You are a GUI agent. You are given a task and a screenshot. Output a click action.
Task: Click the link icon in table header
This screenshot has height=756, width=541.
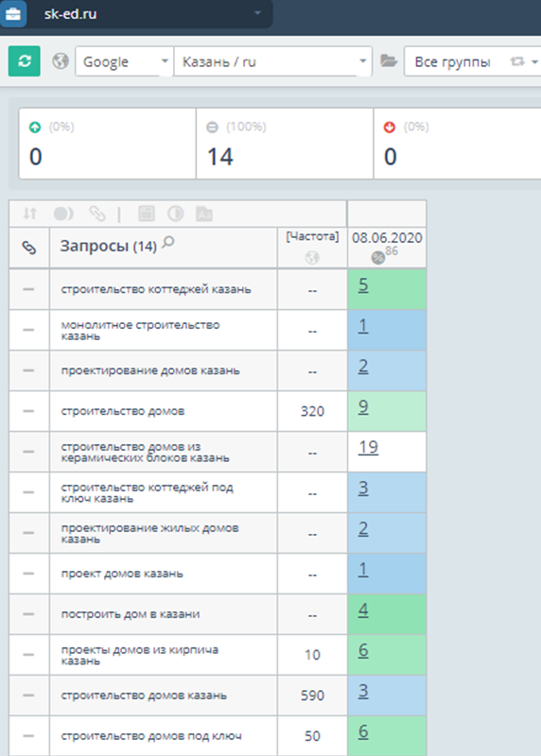(29, 248)
